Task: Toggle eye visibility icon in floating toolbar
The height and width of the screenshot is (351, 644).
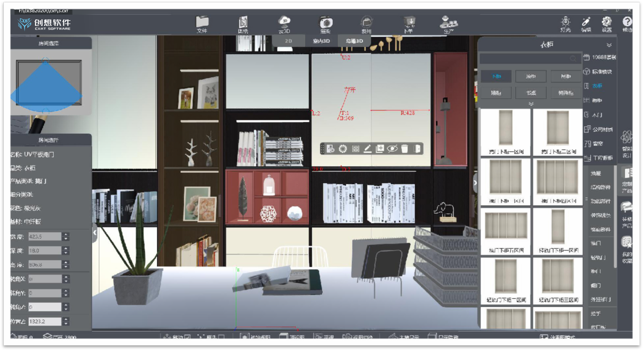Action: 392,149
